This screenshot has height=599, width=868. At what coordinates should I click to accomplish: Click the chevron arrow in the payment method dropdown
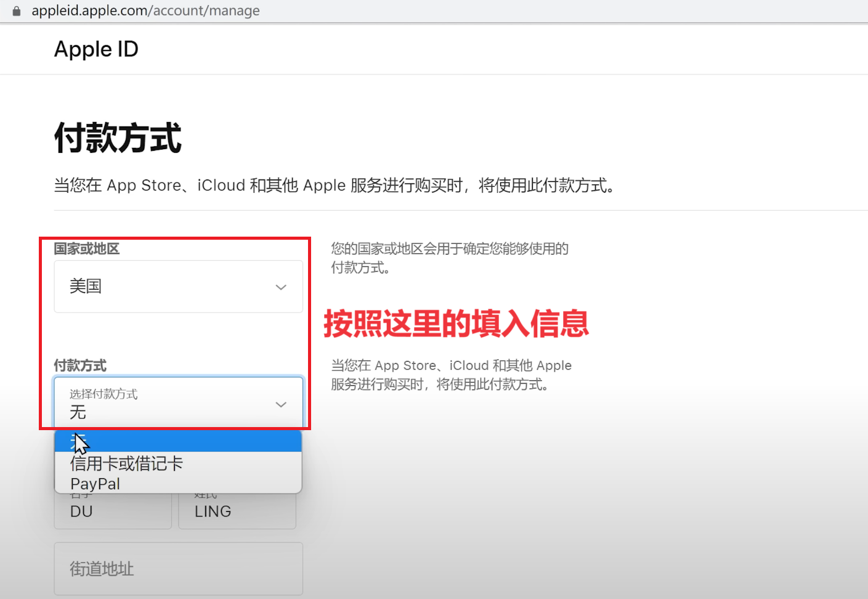[281, 405]
